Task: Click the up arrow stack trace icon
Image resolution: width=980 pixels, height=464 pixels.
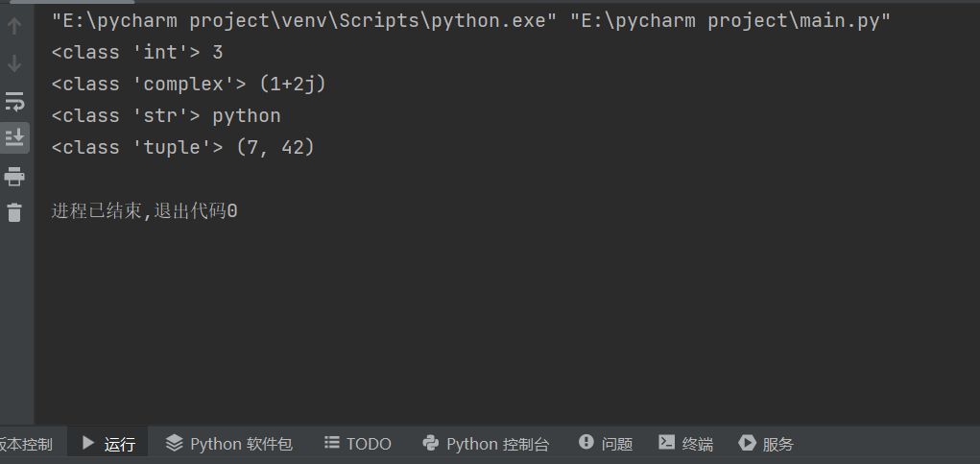Action: click(x=14, y=26)
